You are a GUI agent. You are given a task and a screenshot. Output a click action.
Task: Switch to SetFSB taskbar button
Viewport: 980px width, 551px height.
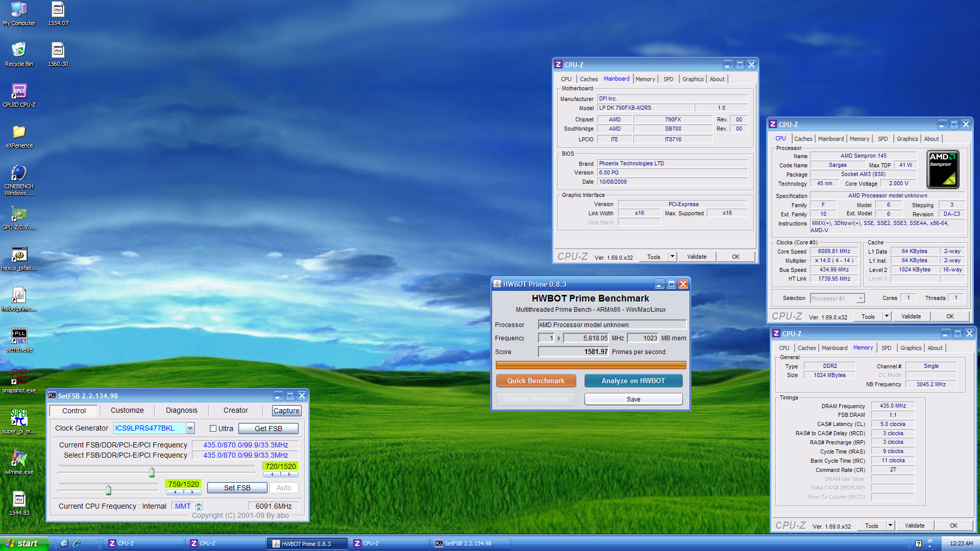[x=470, y=543]
